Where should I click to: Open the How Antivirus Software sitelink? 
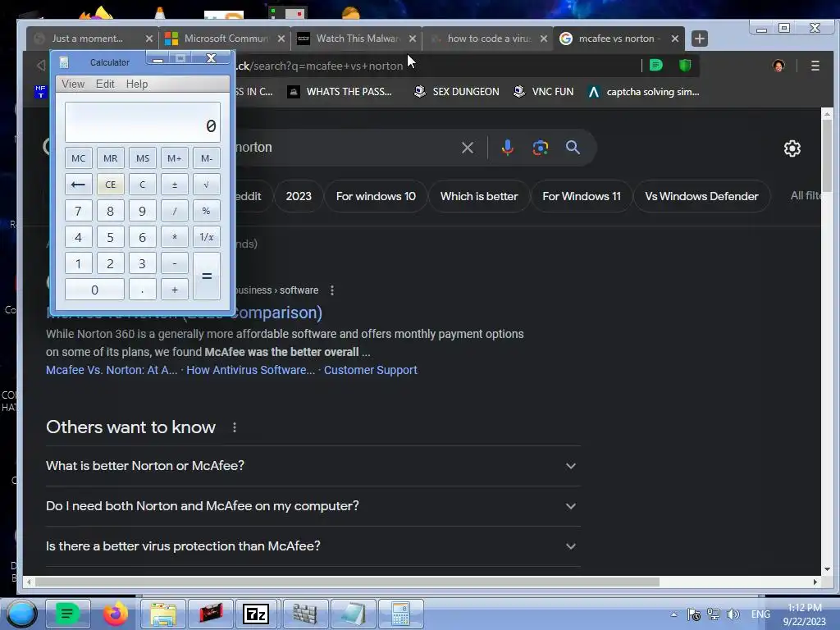pyautogui.click(x=250, y=370)
